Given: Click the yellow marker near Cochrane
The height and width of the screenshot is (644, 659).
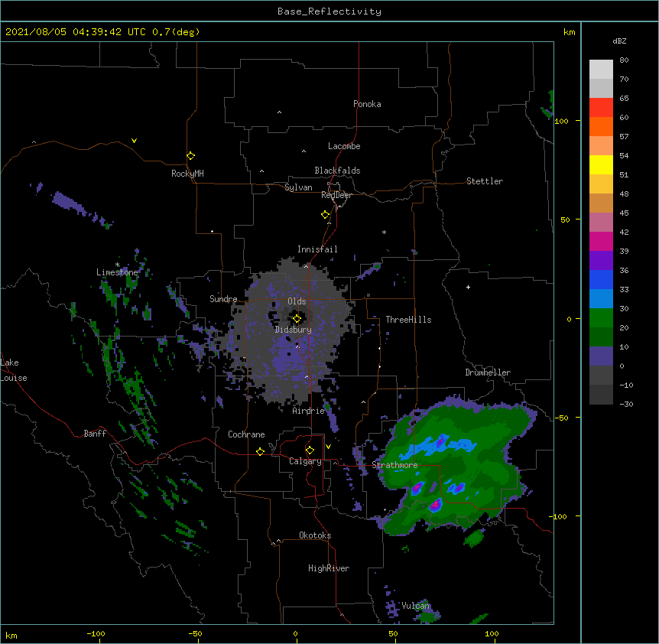Looking at the screenshot, I should 260,451.
